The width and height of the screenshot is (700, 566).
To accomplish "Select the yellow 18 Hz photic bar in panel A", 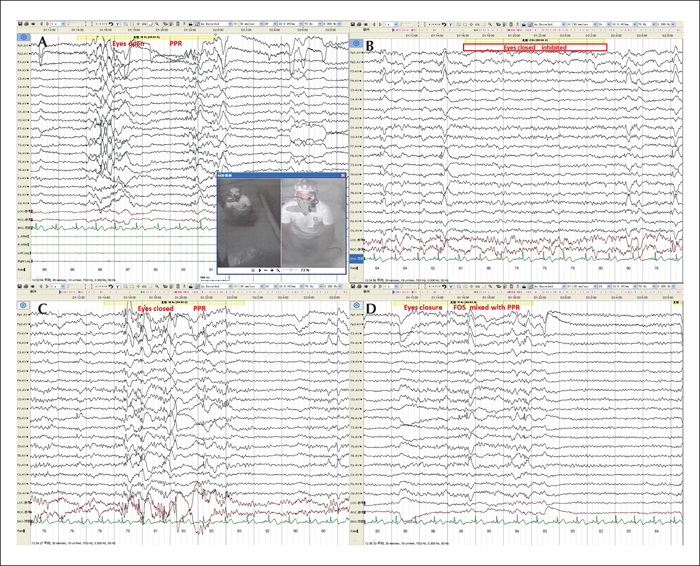I will (146, 38).
